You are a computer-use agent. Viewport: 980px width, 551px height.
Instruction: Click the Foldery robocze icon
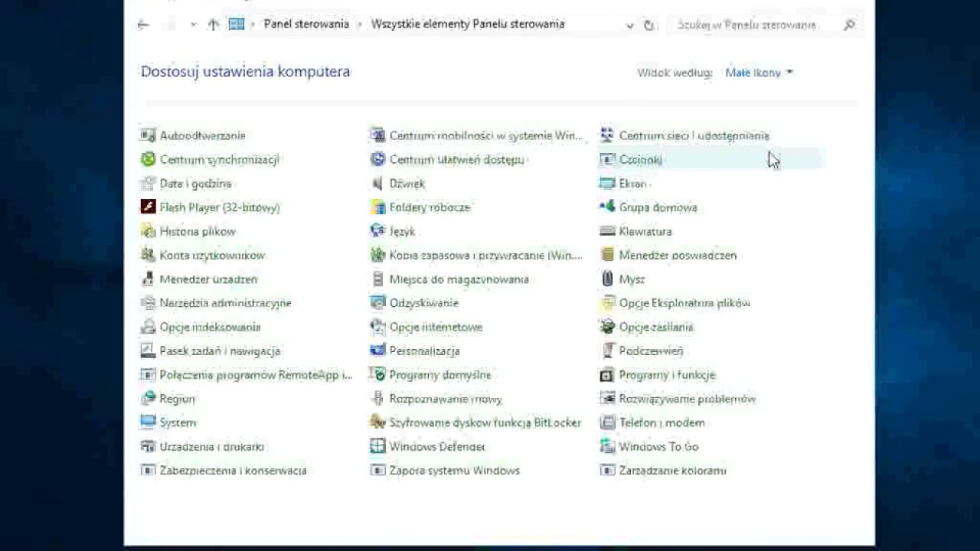click(x=377, y=207)
